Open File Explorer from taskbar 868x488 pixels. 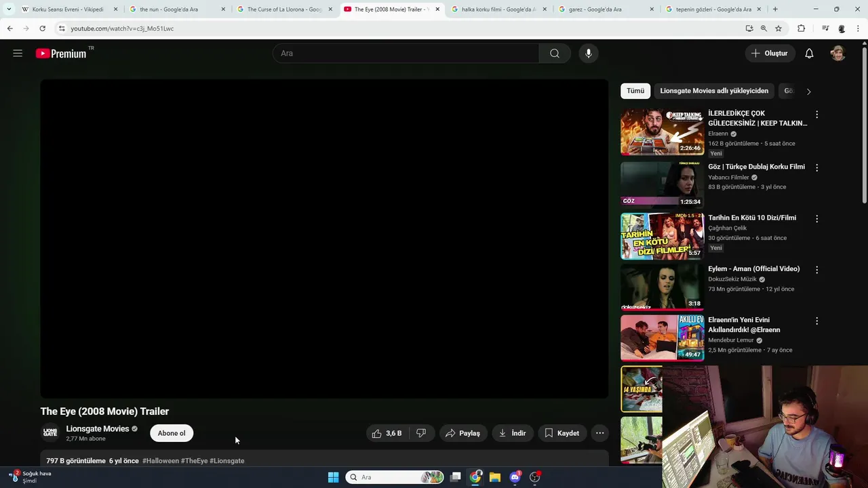click(495, 477)
